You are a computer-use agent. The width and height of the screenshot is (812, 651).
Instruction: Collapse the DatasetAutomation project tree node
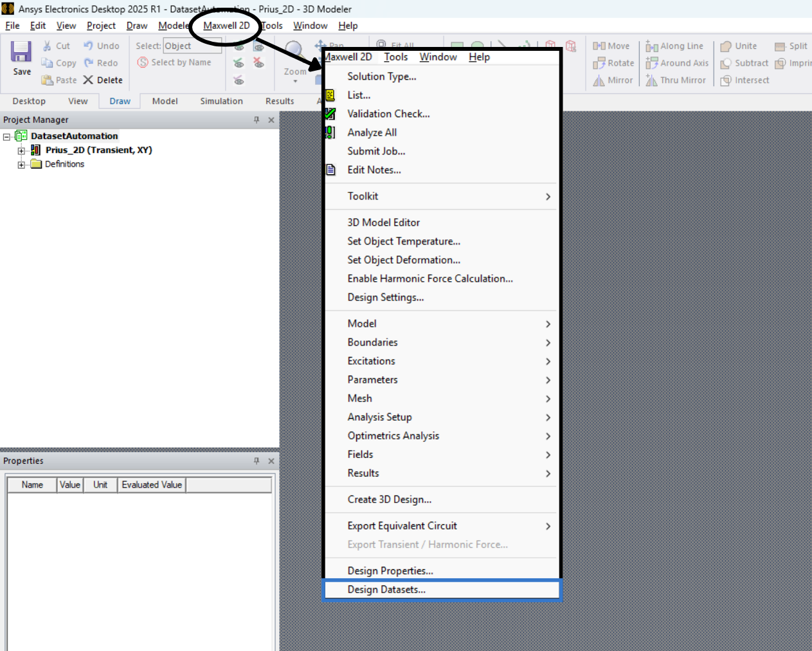[7, 136]
